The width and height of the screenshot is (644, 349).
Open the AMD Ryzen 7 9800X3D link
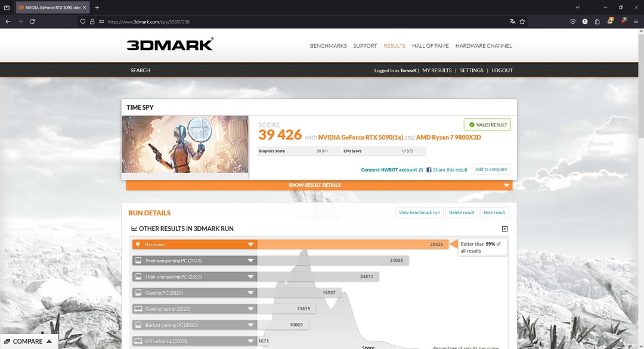(x=448, y=137)
